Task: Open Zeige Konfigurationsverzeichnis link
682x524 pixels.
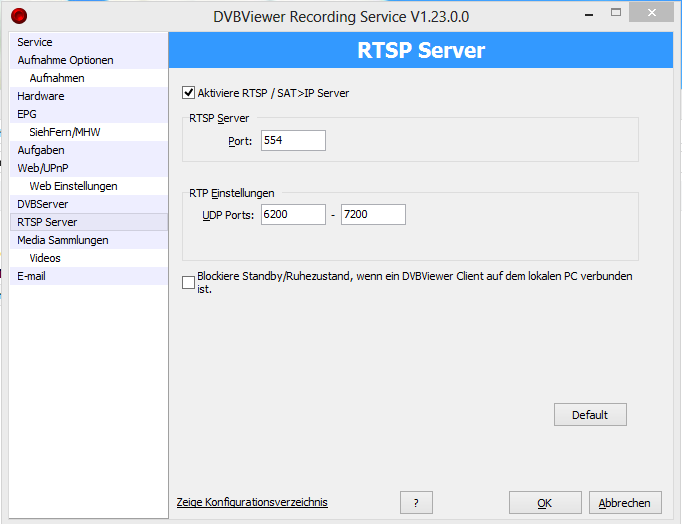Action: 252,502
